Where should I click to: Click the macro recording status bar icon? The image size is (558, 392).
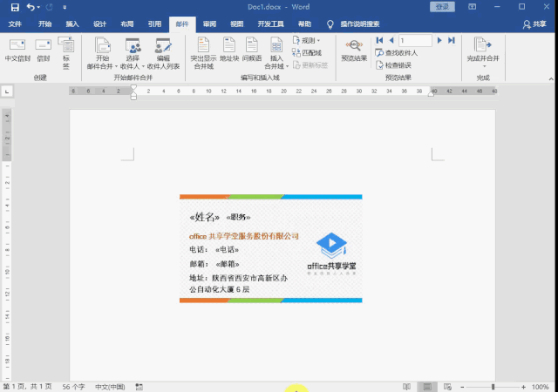[139, 387]
